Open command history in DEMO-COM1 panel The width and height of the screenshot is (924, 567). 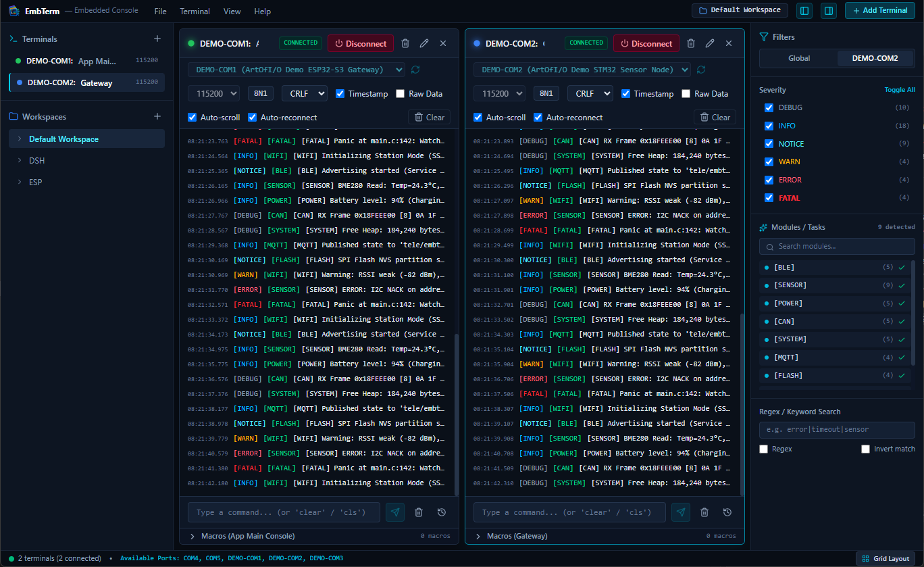(x=442, y=512)
